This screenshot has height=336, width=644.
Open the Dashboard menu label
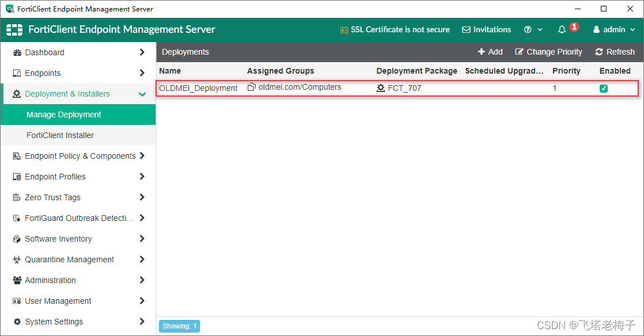coord(44,52)
